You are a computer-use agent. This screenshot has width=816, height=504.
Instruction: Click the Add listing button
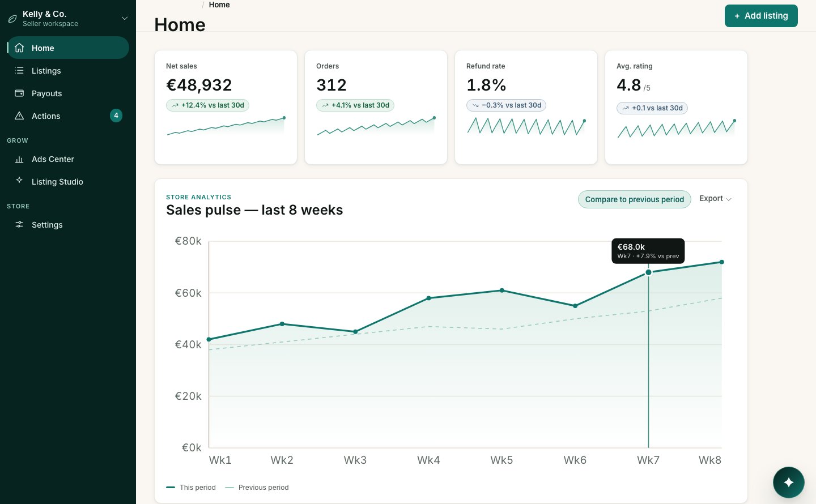(761, 16)
